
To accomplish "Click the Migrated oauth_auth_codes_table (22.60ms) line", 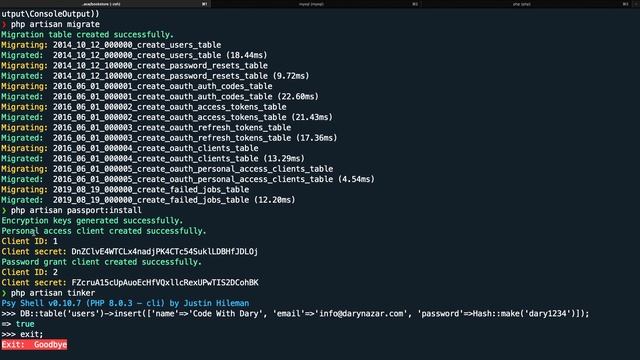I will 160,97.
